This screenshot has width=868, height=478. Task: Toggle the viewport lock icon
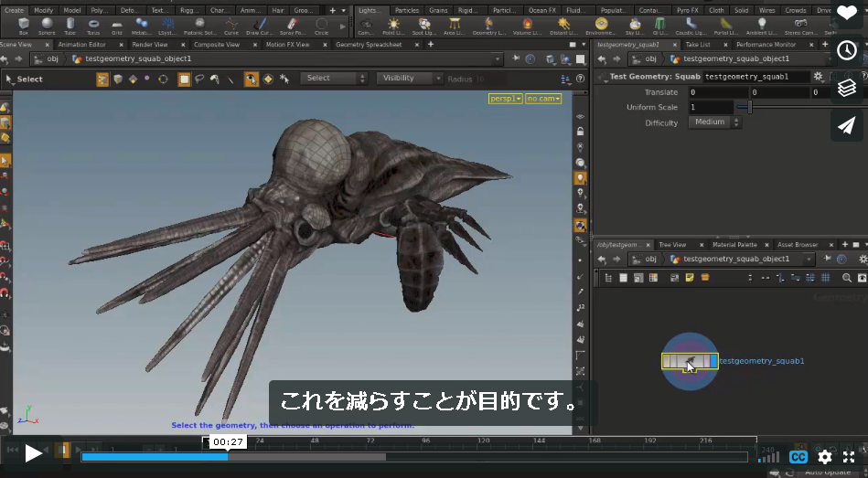coord(580,132)
